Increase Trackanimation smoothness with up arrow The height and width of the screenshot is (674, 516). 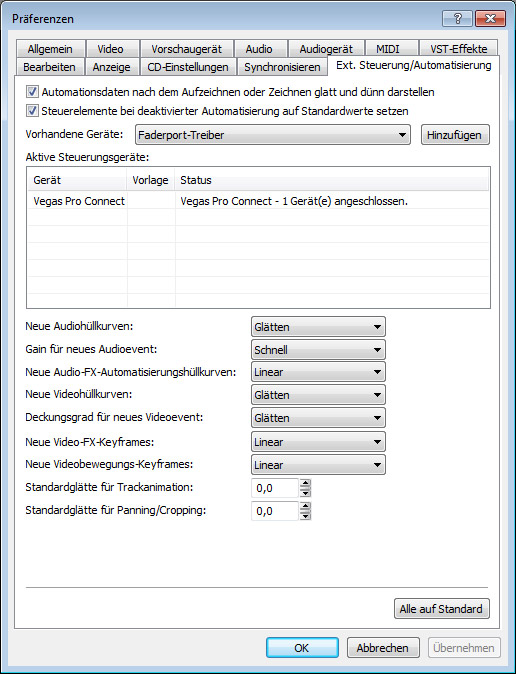tap(305, 483)
